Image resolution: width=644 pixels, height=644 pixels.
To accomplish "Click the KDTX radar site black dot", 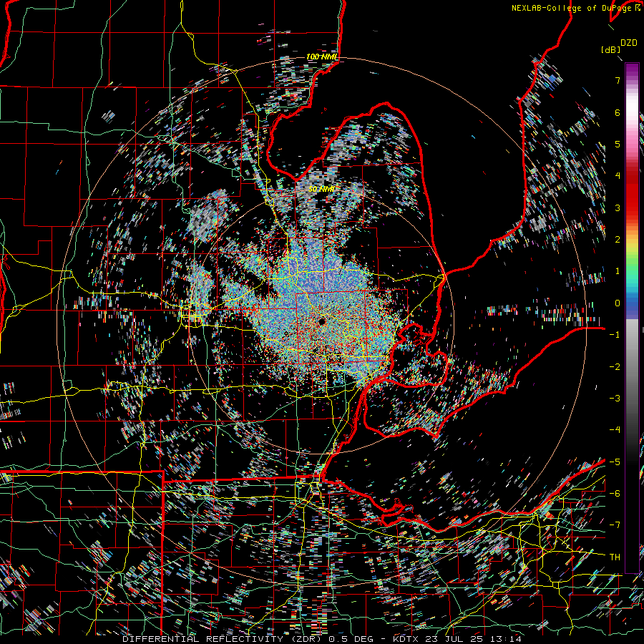I will [322, 321].
